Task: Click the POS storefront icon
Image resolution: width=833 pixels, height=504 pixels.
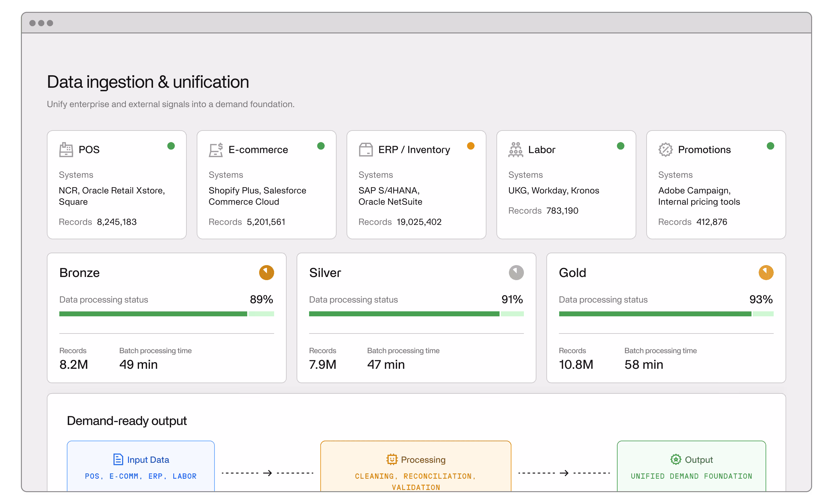Action: pos(66,149)
